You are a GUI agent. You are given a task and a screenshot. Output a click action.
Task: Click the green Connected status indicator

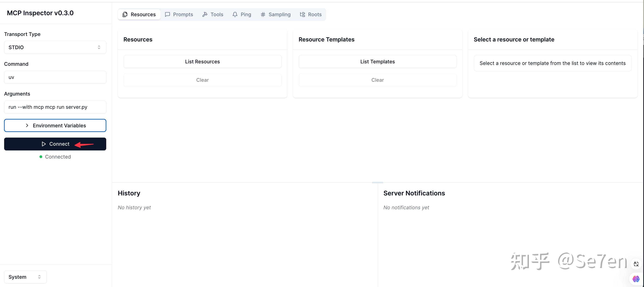coord(41,157)
